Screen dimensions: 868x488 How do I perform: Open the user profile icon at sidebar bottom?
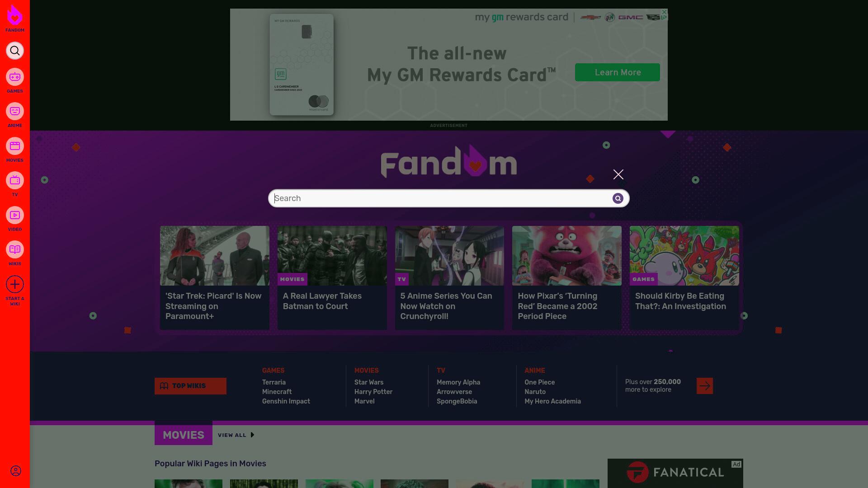(15, 471)
